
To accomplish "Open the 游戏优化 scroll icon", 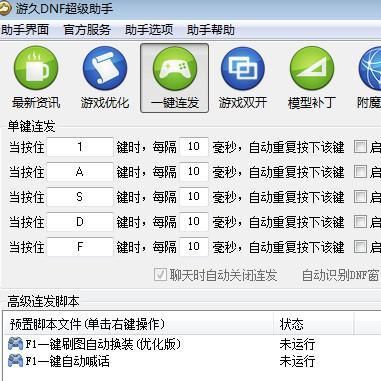I will [x=105, y=68].
